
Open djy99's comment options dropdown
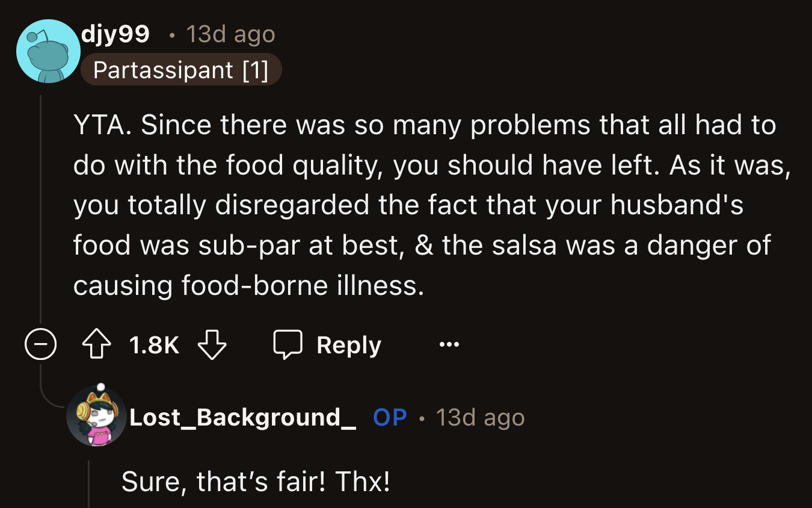[x=450, y=344]
